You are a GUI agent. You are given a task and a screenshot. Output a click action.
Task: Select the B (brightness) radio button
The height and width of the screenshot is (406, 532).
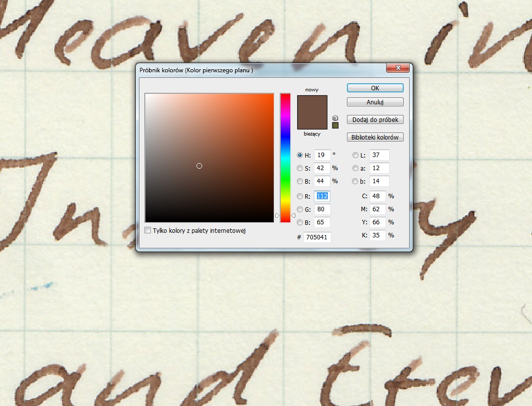300,182
